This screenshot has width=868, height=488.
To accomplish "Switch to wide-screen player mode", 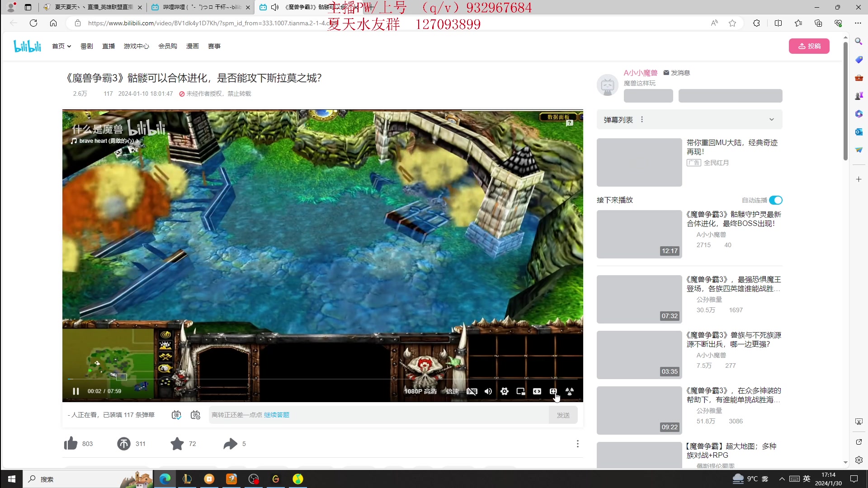I will click(x=537, y=391).
